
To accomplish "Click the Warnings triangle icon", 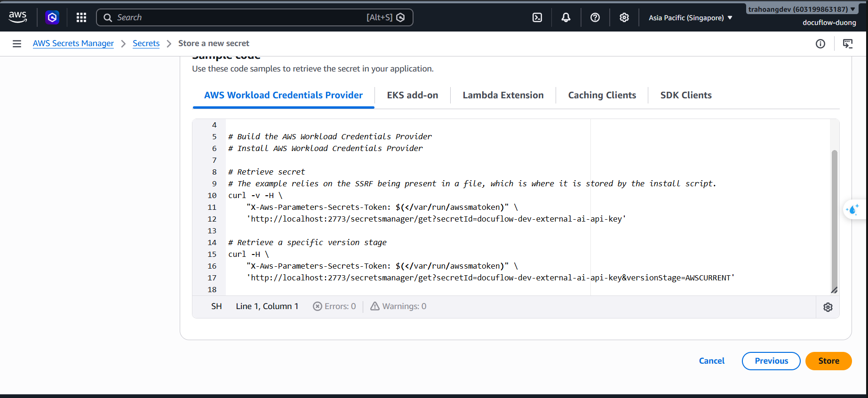I will pyautogui.click(x=375, y=306).
